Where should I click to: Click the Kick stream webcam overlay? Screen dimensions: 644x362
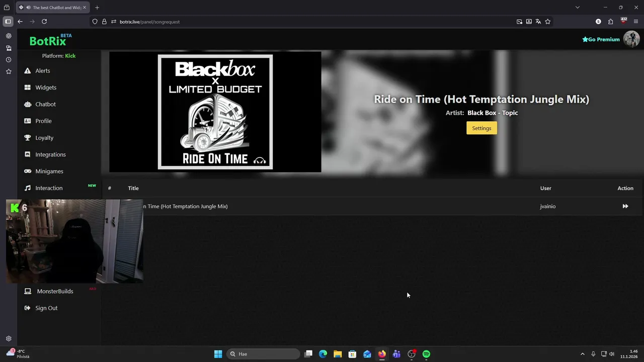[x=74, y=241]
